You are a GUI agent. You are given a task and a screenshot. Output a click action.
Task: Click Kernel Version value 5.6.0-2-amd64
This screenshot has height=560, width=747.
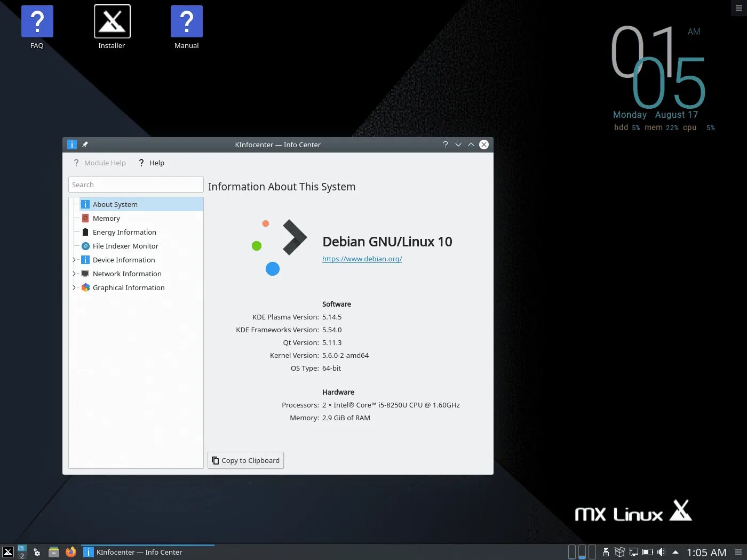(345, 355)
